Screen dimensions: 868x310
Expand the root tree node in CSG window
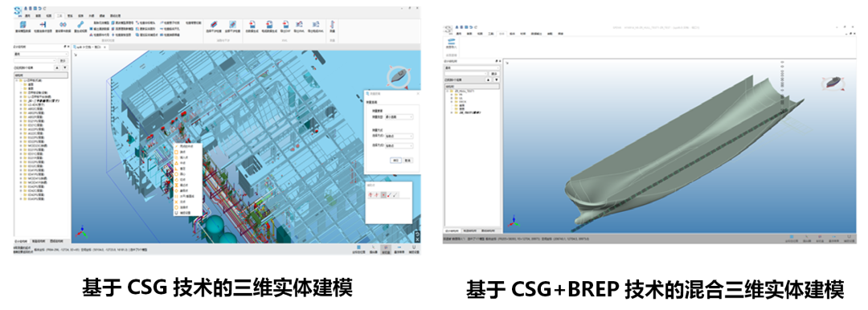pos(17,81)
